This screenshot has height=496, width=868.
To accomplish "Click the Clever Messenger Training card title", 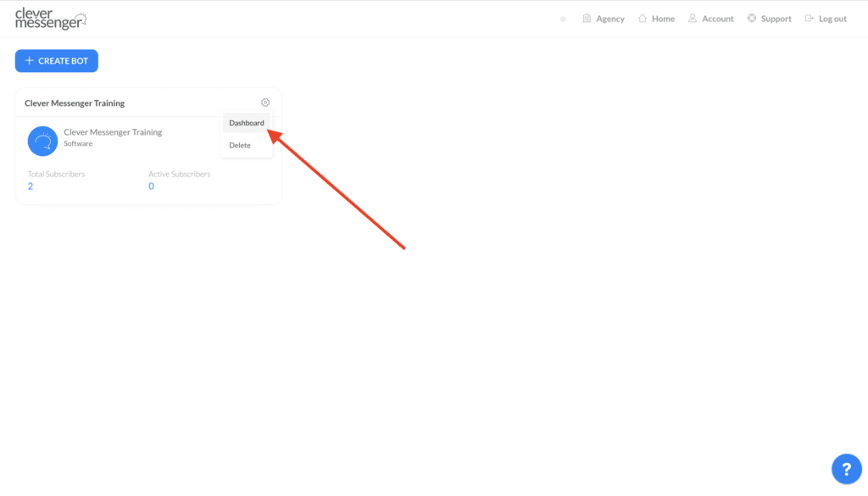I will [75, 103].
